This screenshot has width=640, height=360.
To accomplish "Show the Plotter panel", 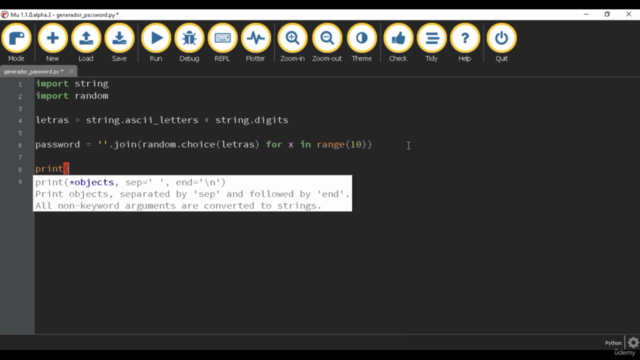I will click(x=256, y=42).
